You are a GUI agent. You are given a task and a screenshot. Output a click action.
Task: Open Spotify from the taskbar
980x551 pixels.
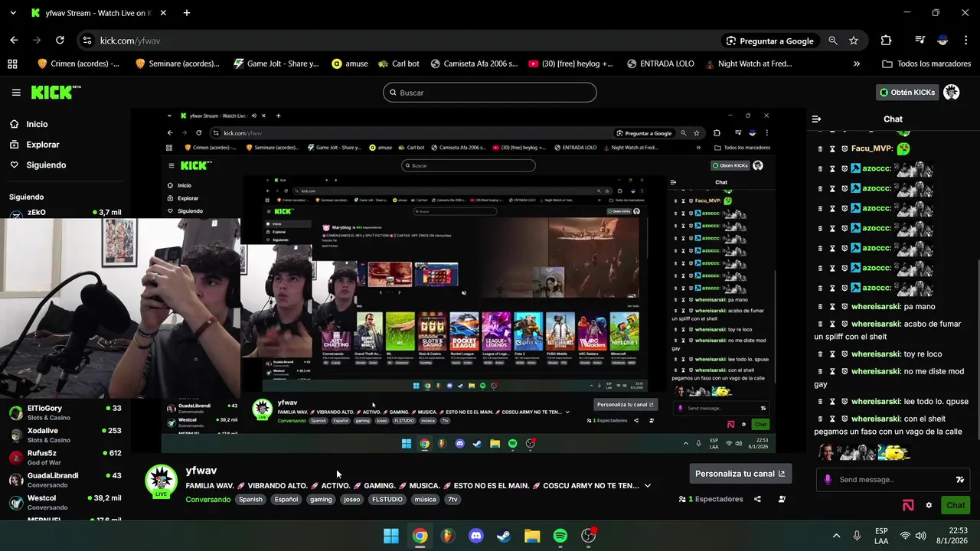[560, 536]
